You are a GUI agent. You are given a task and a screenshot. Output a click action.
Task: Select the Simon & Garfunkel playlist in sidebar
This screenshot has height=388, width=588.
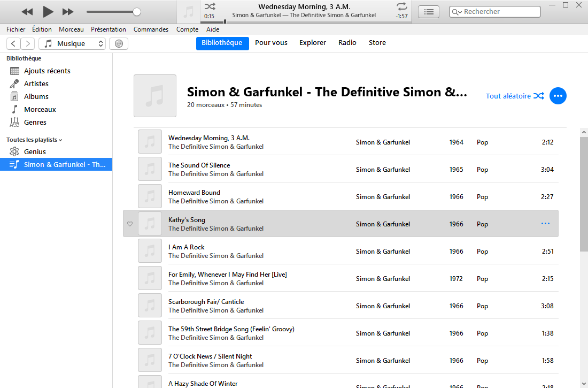[x=56, y=164]
